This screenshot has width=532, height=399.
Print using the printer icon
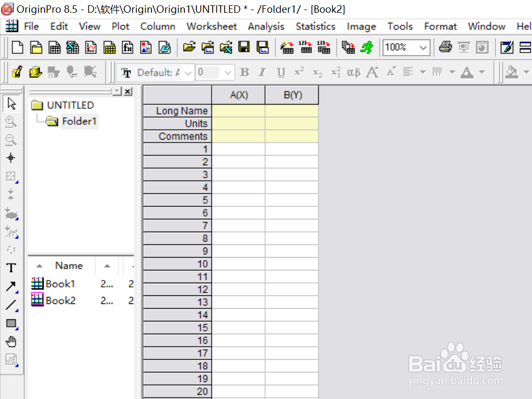[445, 47]
